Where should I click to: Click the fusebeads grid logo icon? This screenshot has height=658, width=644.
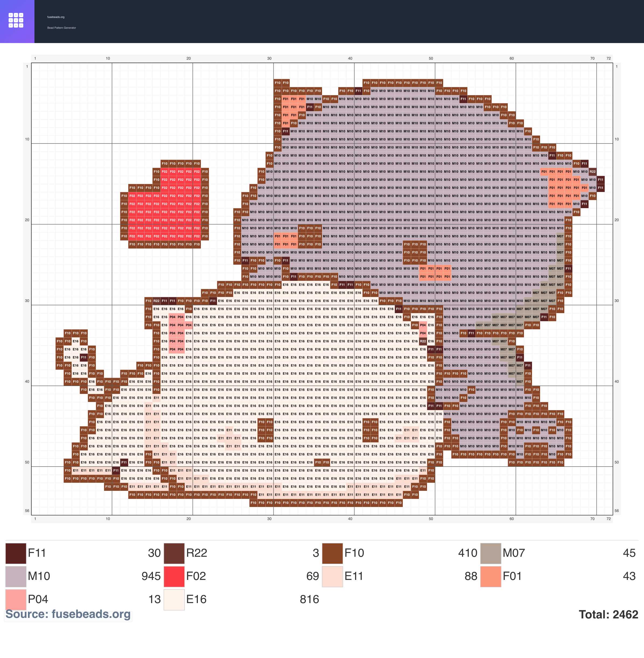[16, 20]
